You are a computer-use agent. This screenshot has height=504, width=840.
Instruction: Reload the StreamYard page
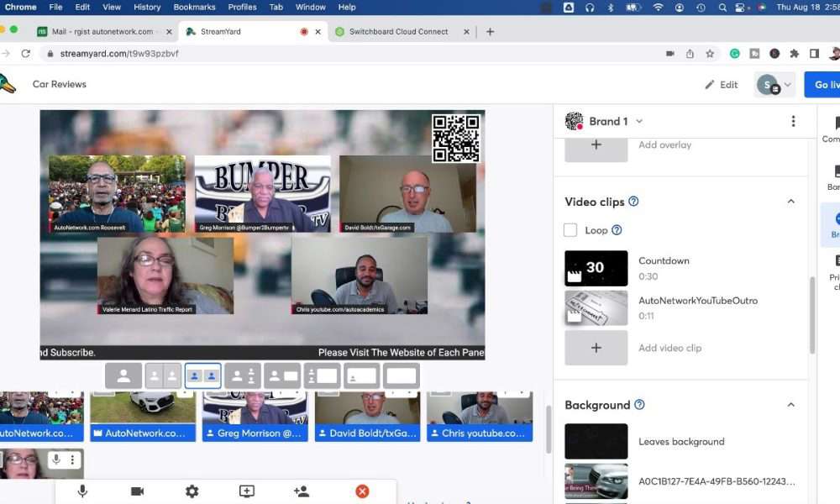coord(25,54)
